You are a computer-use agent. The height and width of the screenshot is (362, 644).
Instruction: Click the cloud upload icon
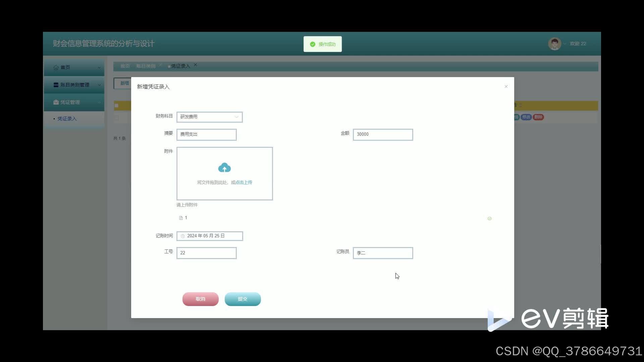pos(224,168)
